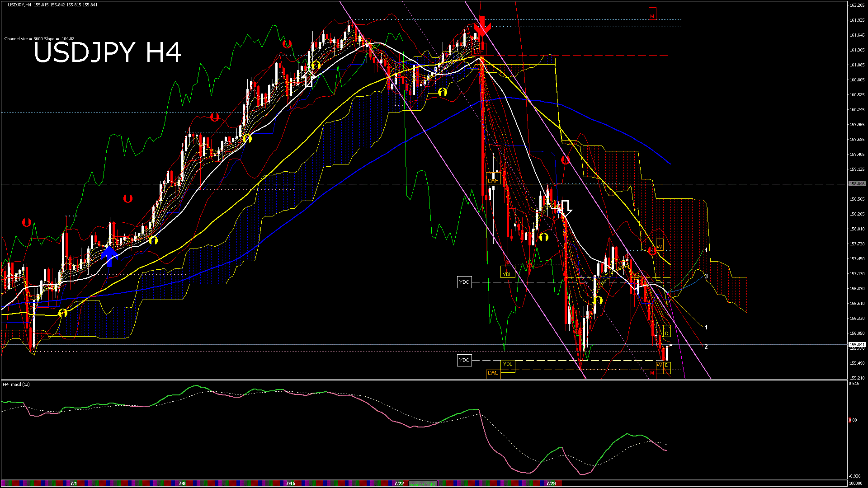
Task: Click projection line label 2
Action: (706, 347)
